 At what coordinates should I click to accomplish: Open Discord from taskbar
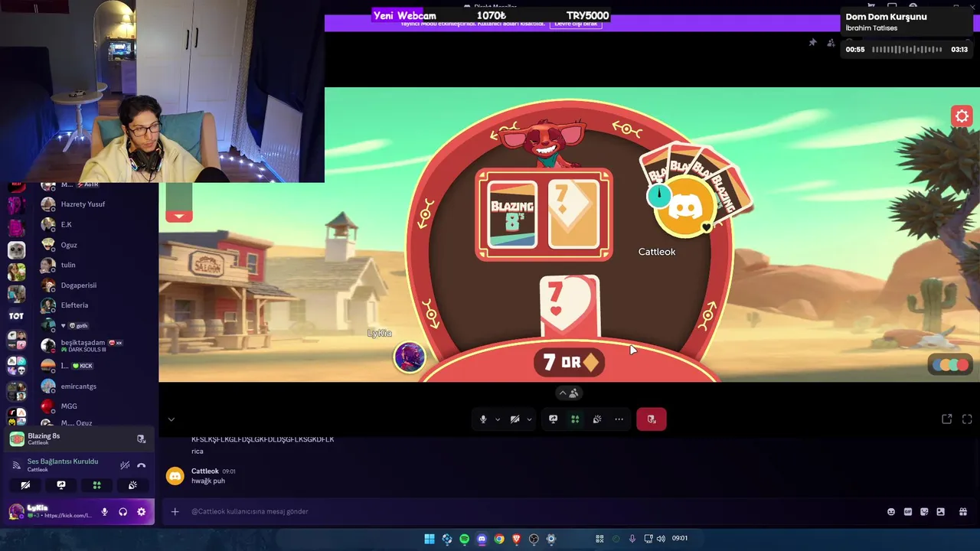coord(482,539)
